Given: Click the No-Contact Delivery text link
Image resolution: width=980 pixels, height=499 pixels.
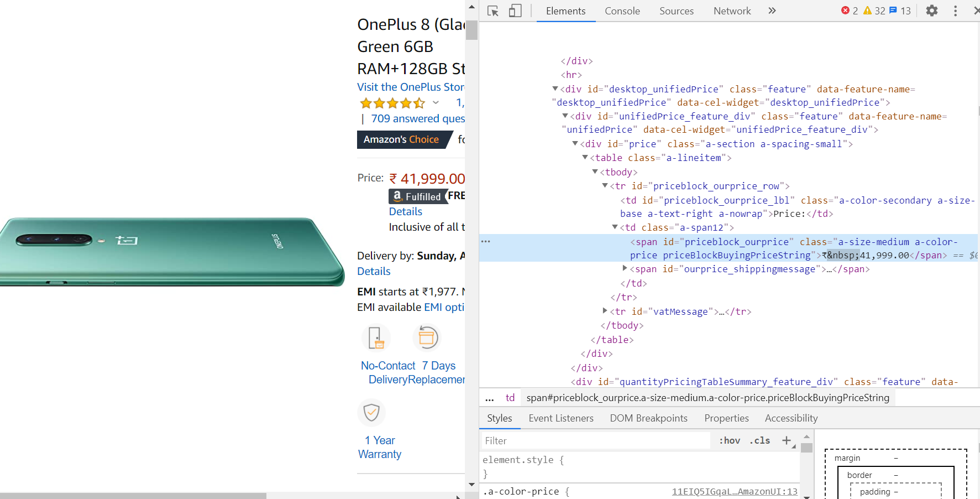Looking at the screenshot, I should point(388,372).
